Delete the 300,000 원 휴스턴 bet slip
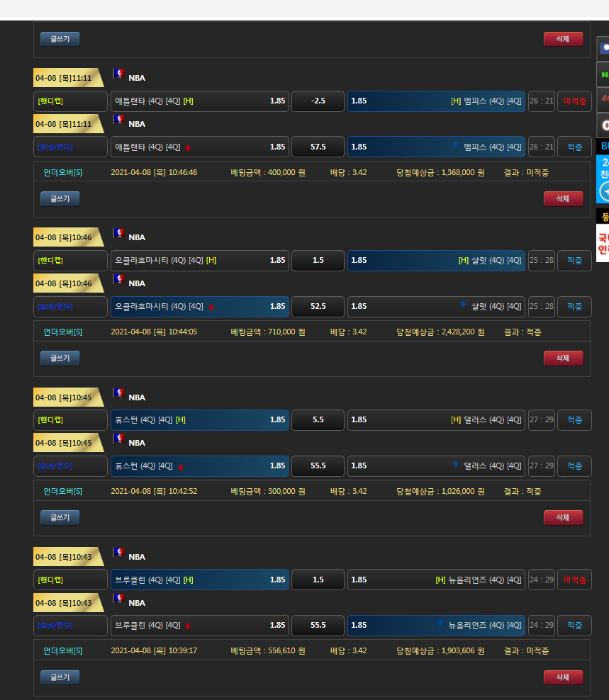 pos(563,517)
